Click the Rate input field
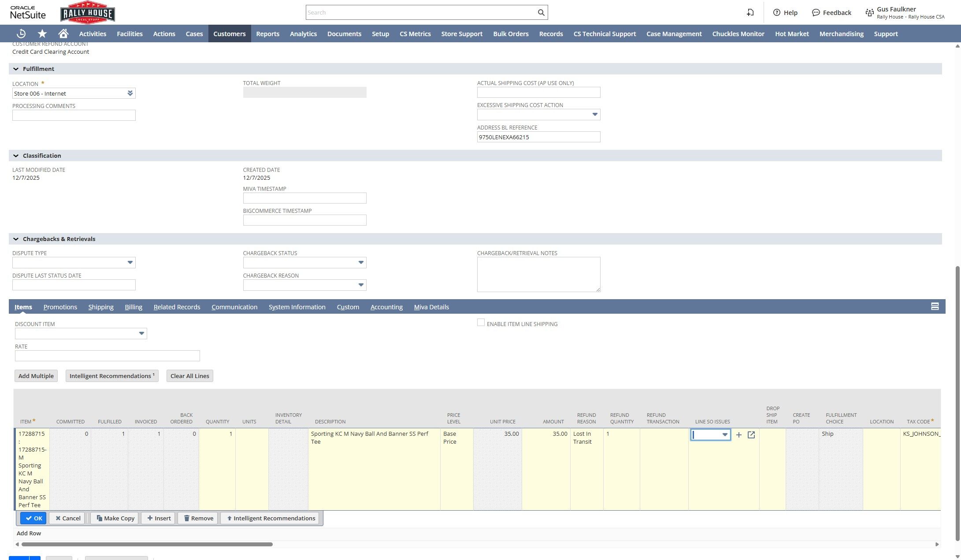961x560 pixels. point(108,356)
